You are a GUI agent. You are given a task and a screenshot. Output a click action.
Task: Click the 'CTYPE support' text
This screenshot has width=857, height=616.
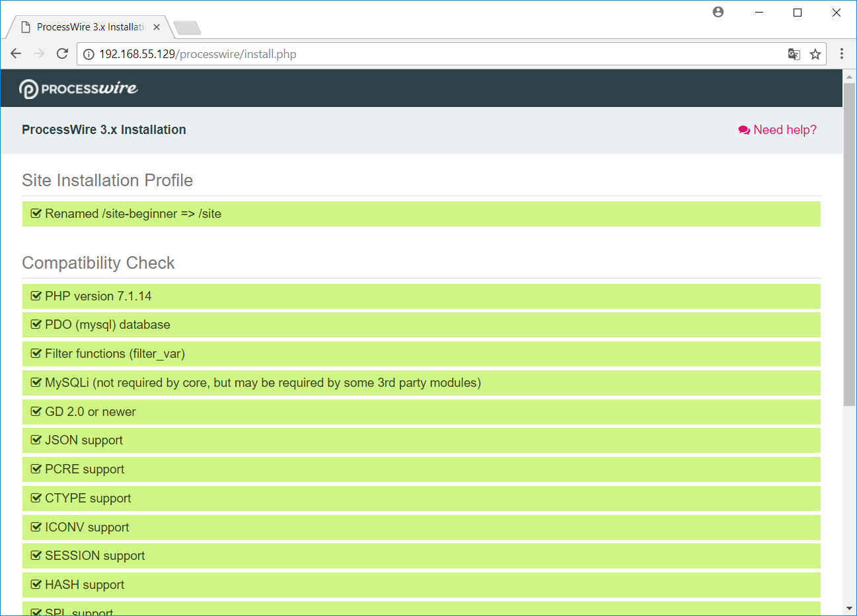[88, 498]
